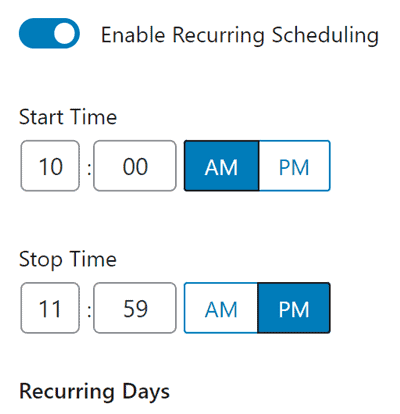The width and height of the screenshot is (400, 414).
Task: Focus the Start Time hour field showing 10
Action: click(50, 166)
